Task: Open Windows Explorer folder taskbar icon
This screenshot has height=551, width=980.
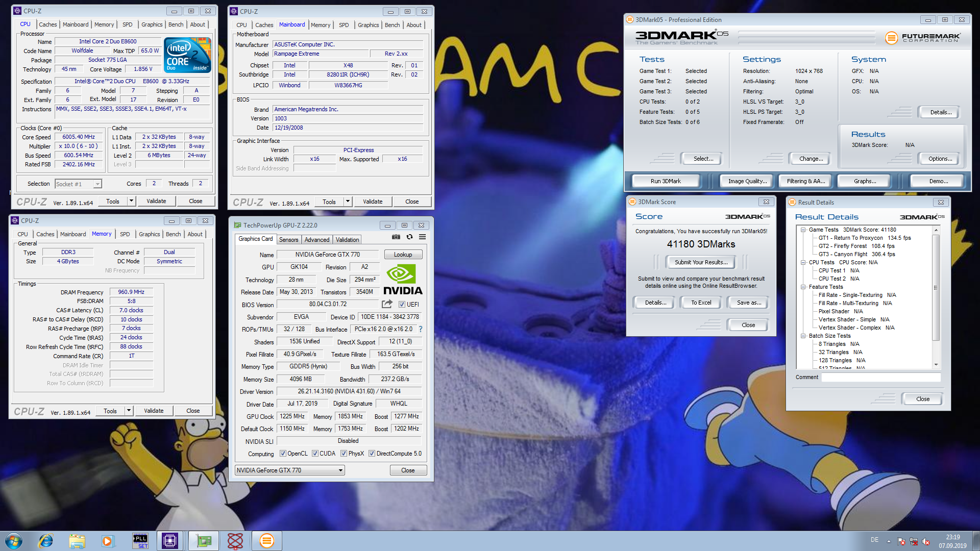Action: (77, 541)
